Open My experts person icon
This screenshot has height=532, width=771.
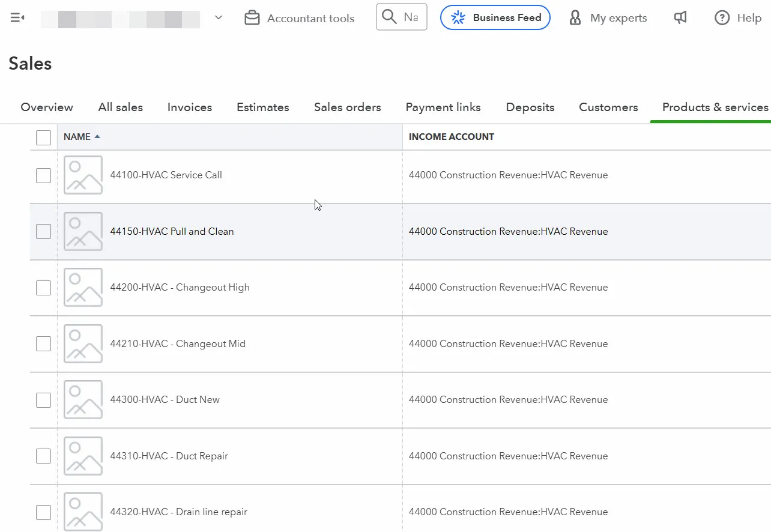point(575,18)
